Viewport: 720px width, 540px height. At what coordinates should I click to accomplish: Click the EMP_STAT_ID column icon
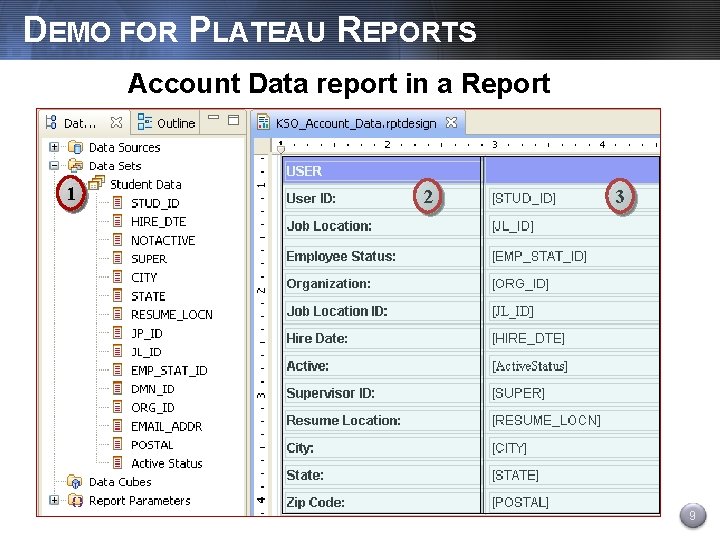118,370
